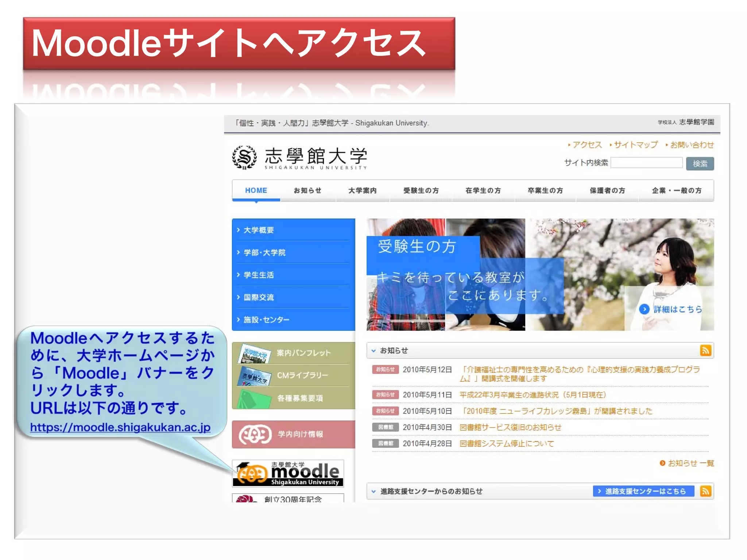Click the Shigakukan University crest logo
The image size is (747, 560).
[244, 157]
